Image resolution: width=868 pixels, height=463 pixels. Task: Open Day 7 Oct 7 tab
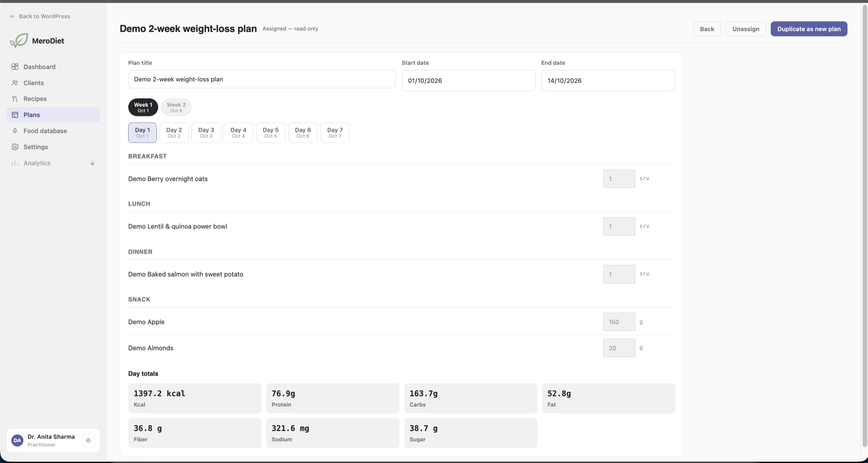tap(335, 133)
